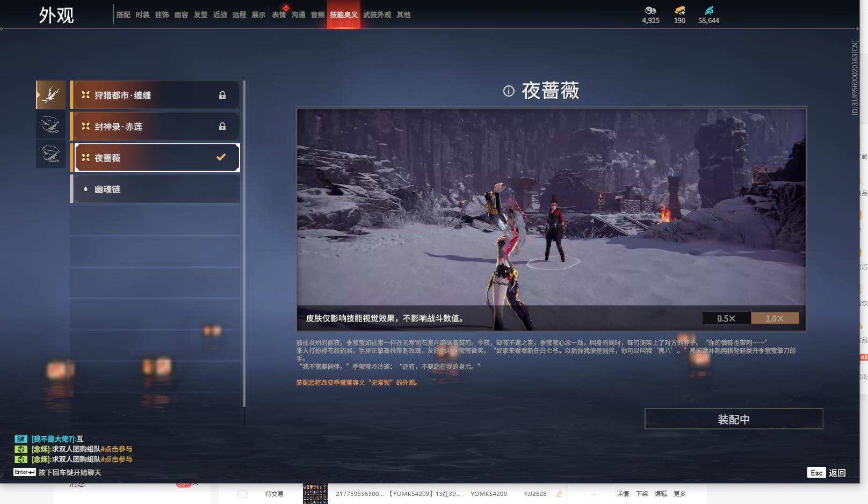Switch to the 面容 tab
Viewport: 868px width, 504px height.
point(182,14)
